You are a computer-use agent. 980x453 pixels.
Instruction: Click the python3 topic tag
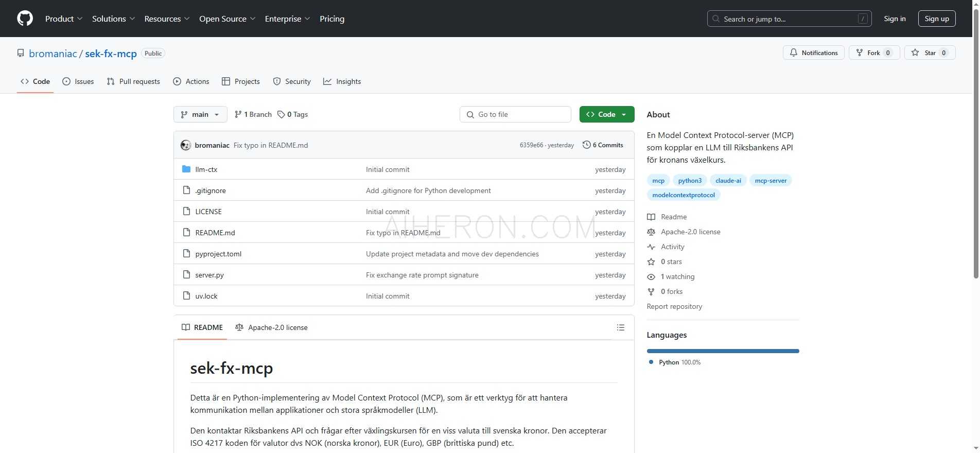[x=690, y=180]
